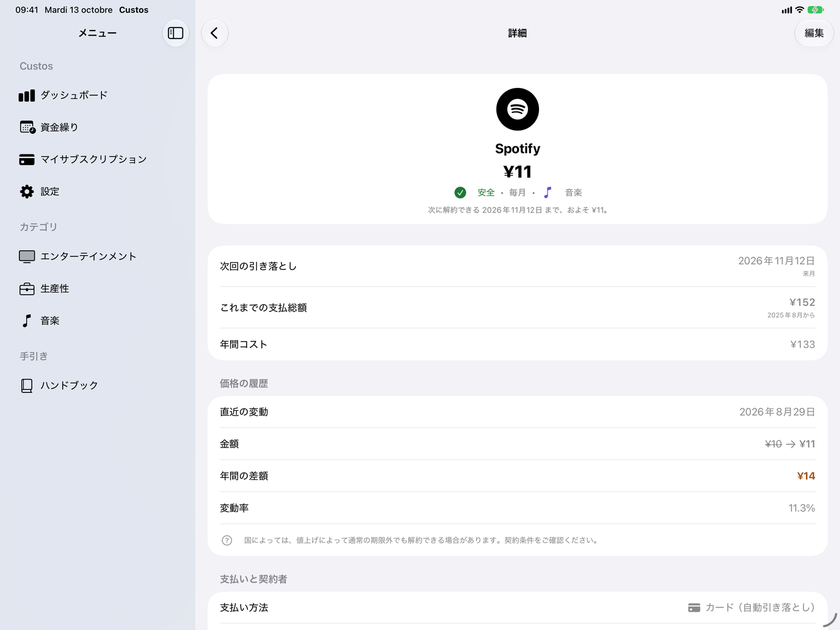The width and height of the screenshot is (840, 630).
Task: Select 生産性 briefcase icon
Action: point(27,289)
